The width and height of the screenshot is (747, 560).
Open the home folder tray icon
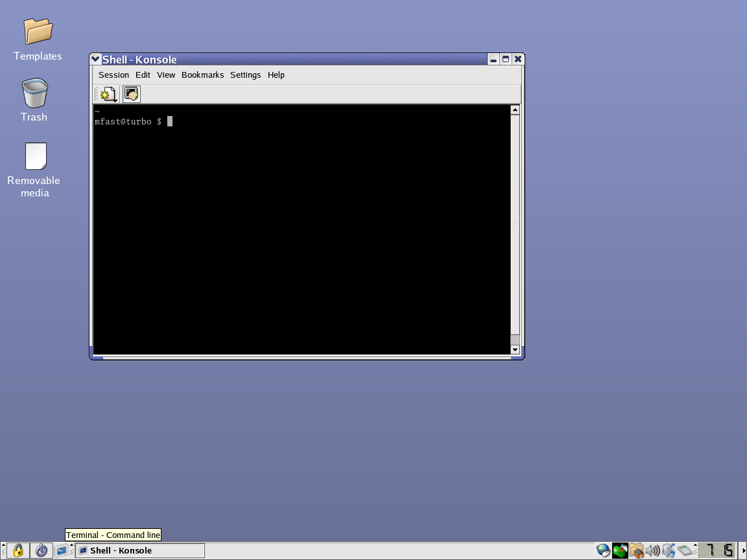[636, 550]
